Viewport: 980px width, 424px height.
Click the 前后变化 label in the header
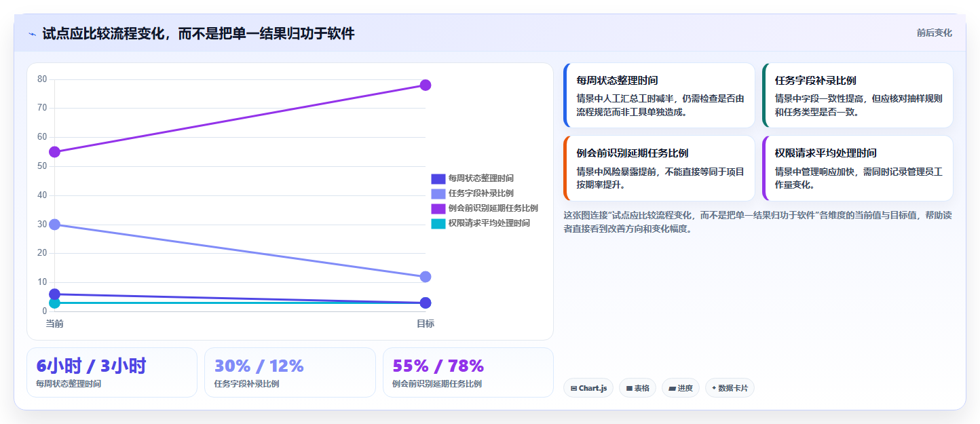point(934,33)
